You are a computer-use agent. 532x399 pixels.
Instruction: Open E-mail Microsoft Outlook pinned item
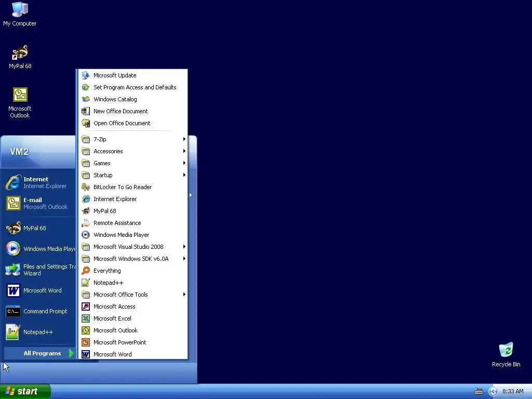39,203
